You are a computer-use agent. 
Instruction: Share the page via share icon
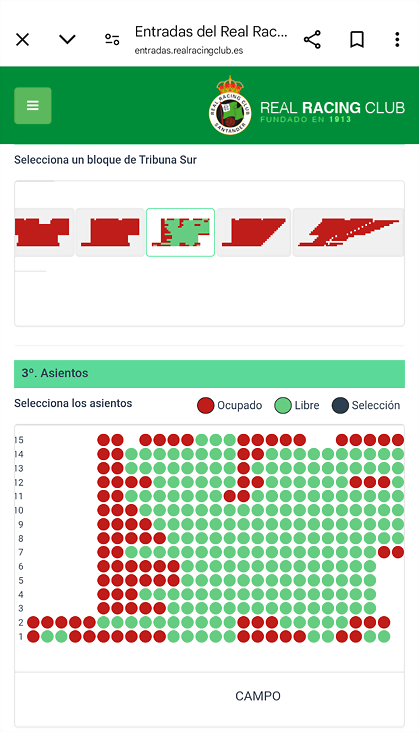[312, 40]
